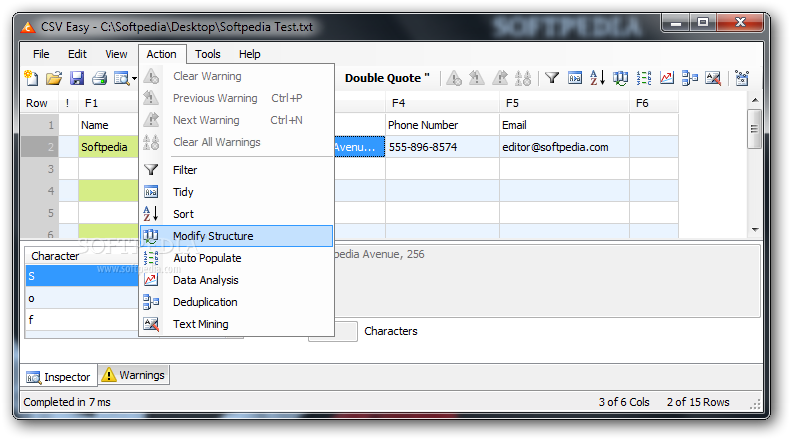Select the 'editor@softpedia.com' cell
The image size is (791, 440).
(x=564, y=147)
